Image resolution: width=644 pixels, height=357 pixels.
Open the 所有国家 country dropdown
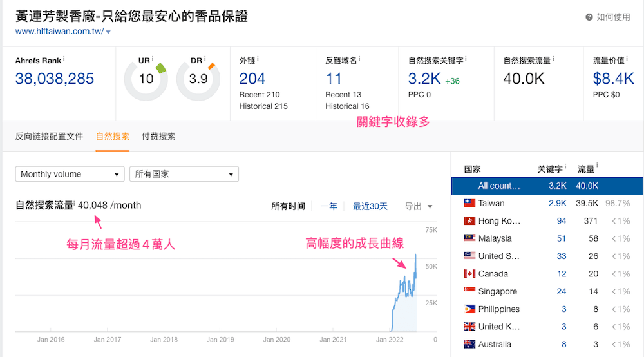[x=184, y=174]
